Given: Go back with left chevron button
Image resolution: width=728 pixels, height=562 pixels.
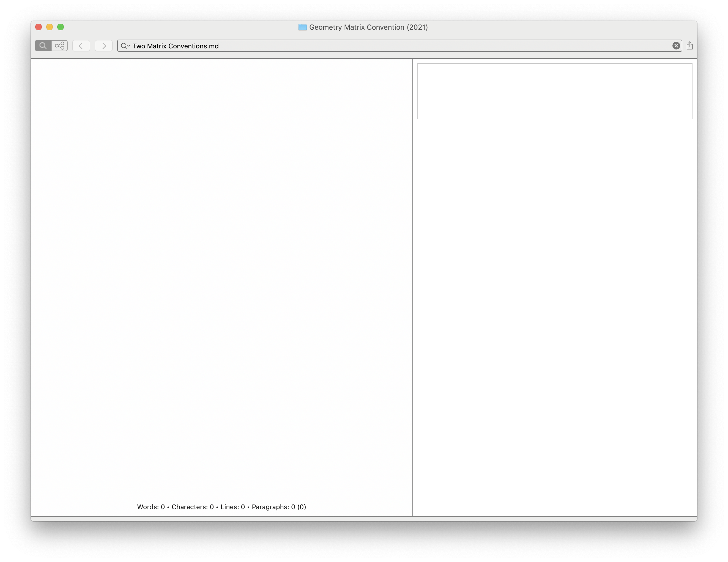Looking at the screenshot, I should [81, 46].
